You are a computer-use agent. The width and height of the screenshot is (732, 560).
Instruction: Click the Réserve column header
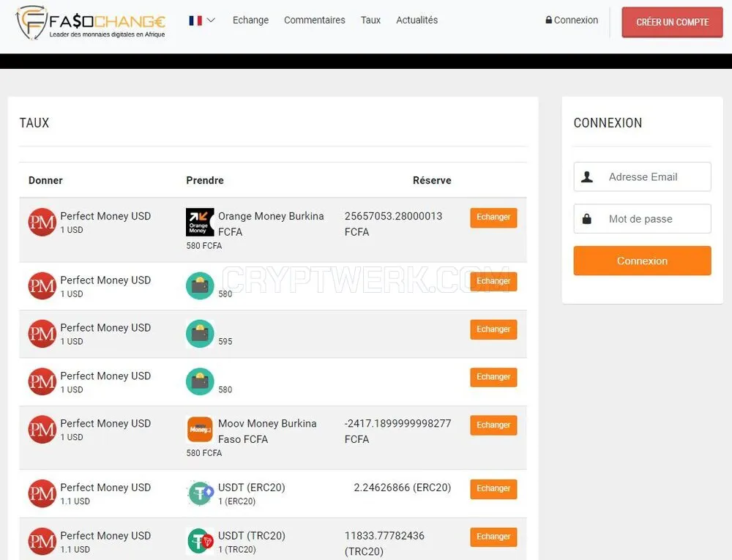point(432,181)
